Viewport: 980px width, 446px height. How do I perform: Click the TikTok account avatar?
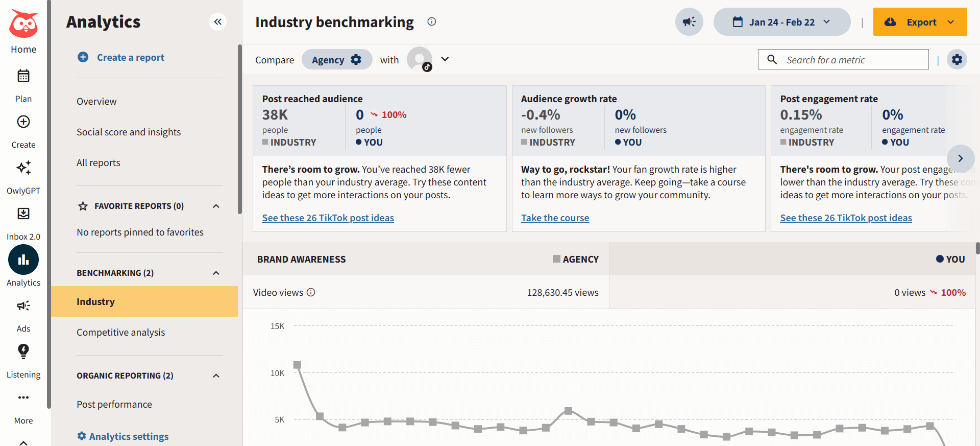(420, 59)
